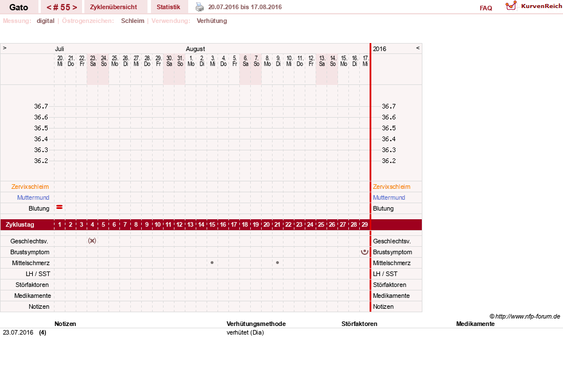Click the Gato tab
The width and height of the screenshot is (563, 392).
point(19,7)
